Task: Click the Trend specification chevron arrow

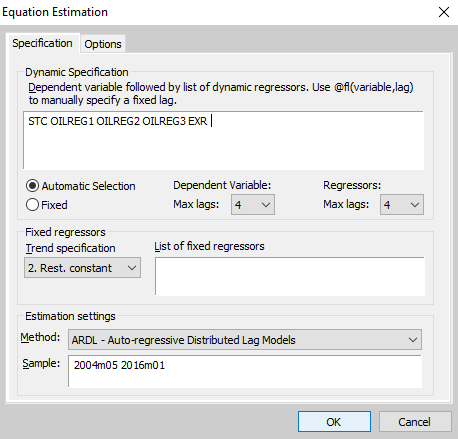Action: [132, 268]
